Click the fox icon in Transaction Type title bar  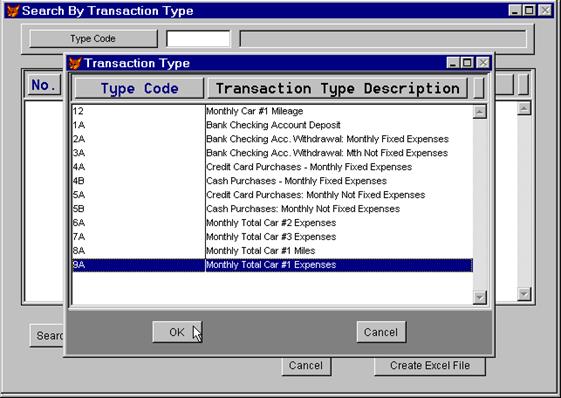(x=75, y=63)
